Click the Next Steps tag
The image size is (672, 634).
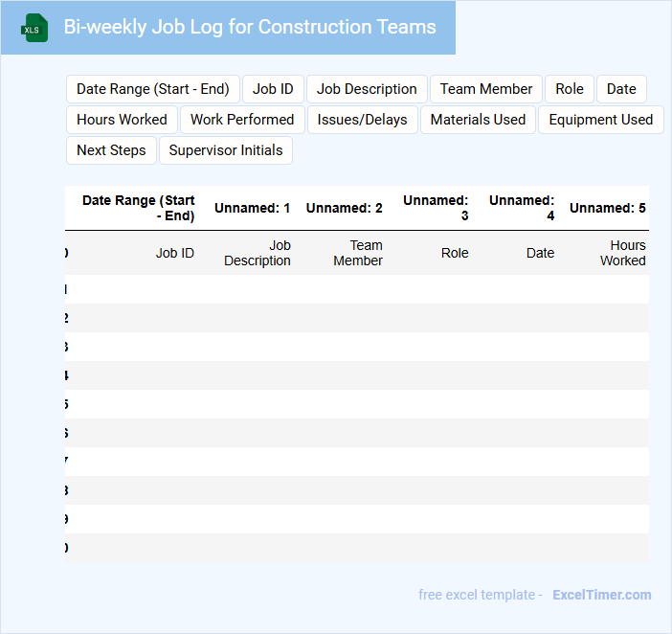pos(111,150)
